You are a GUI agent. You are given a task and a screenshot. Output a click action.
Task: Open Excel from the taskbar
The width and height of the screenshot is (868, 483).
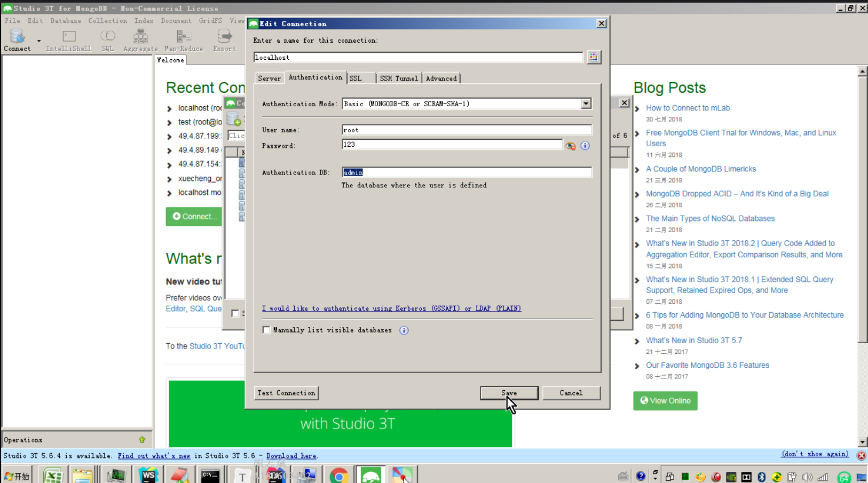click(52, 475)
